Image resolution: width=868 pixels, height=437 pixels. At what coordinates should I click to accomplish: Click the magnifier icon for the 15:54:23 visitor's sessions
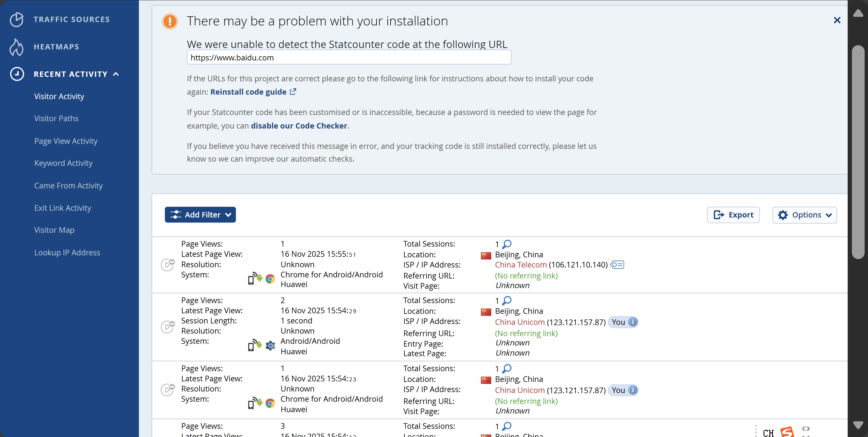[x=506, y=369]
